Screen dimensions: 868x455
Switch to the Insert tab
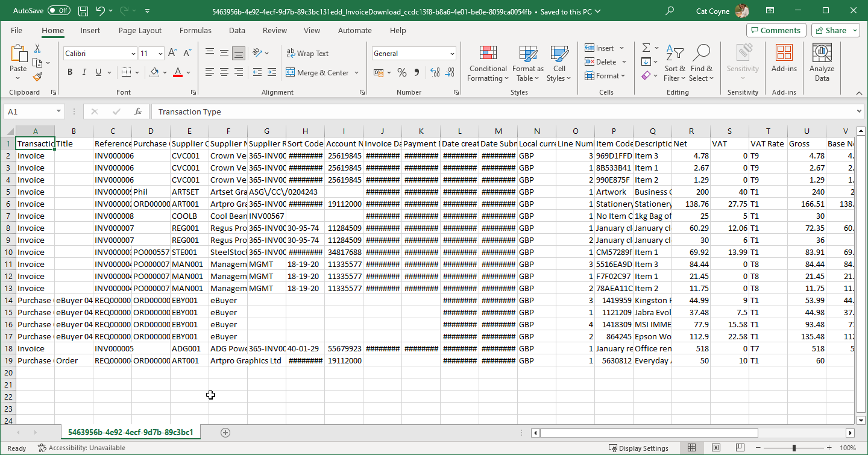(90, 30)
